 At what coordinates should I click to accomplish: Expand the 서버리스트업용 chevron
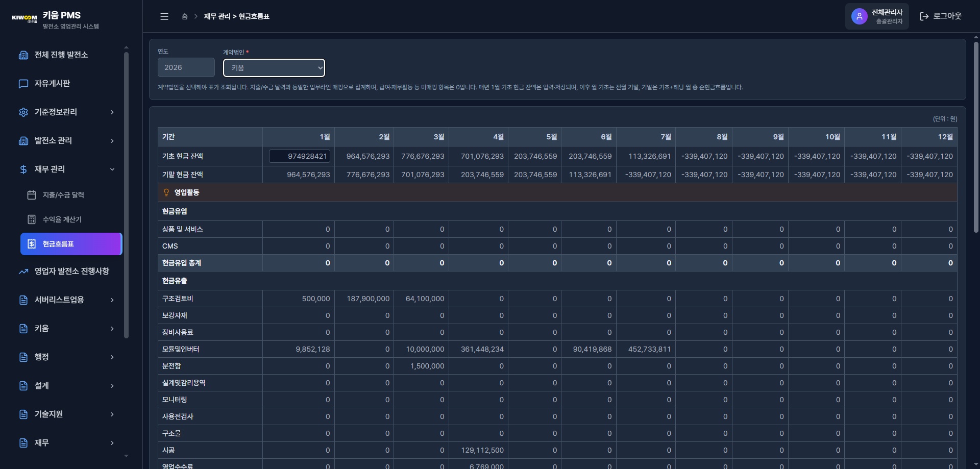tap(112, 300)
